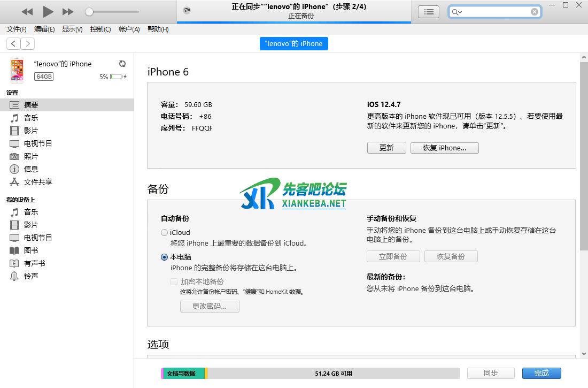Image resolution: width=588 pixels, height=388 pixels.
Task: Click the back navigation arrow
Action: click(x=14, y=44)
